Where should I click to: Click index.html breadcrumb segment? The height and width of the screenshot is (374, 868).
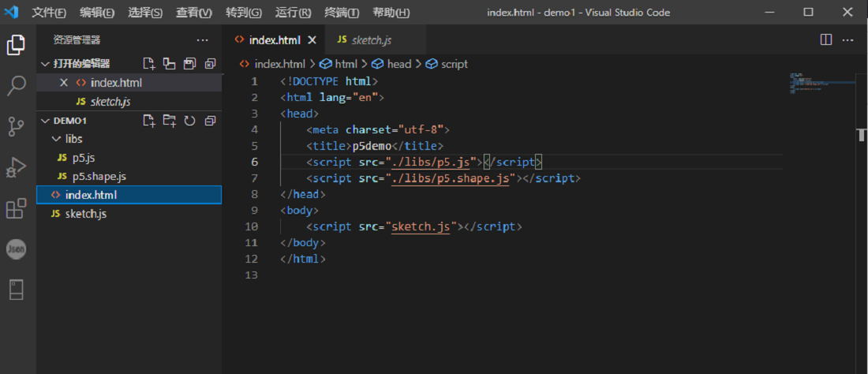tap(279, 64)
